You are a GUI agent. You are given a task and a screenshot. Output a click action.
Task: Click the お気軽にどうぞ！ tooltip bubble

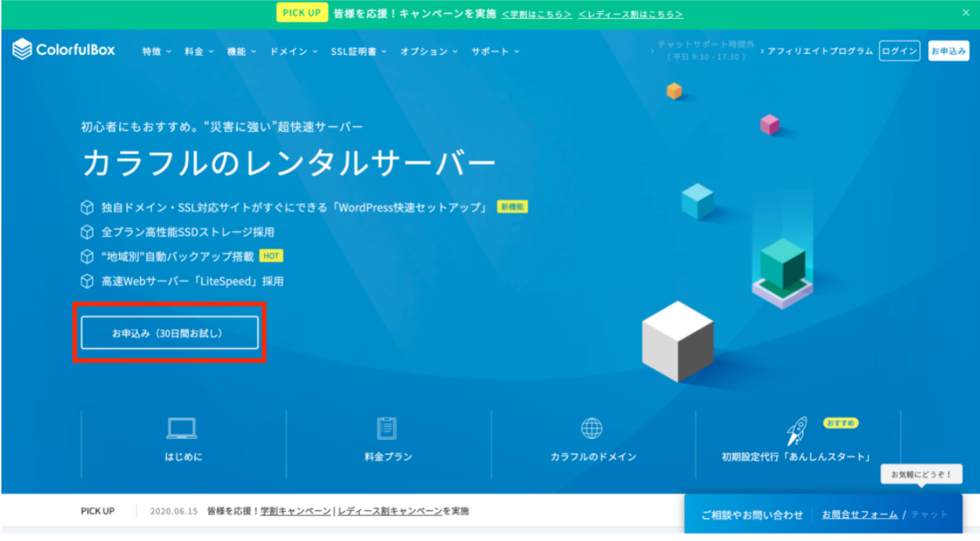point(921,475)
